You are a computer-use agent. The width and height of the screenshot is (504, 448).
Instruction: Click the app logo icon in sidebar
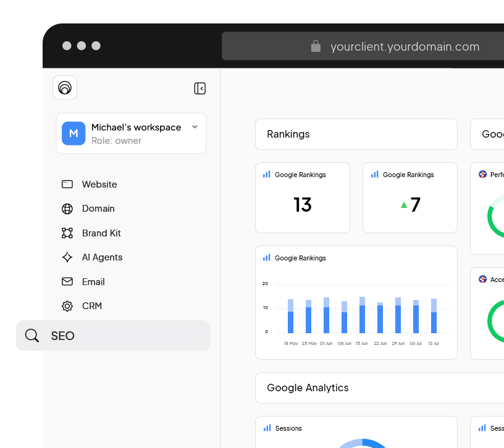pyautogui.click(x=65, y=88)
